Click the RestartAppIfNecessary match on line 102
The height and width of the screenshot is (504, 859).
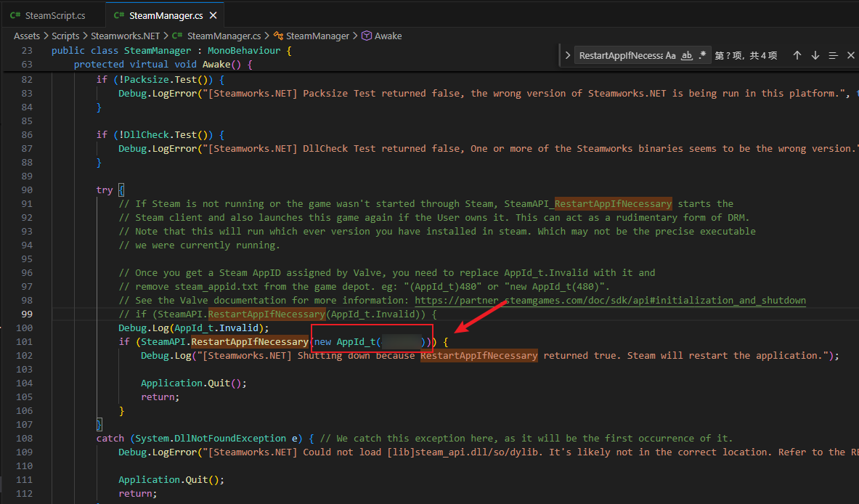tap(479, 356)
